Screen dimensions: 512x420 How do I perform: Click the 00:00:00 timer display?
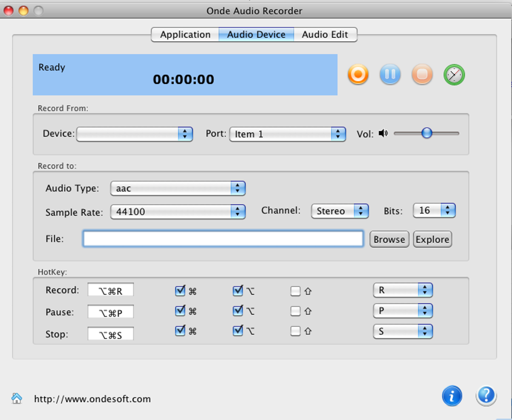pyautogui.click(x=184, y=80)
